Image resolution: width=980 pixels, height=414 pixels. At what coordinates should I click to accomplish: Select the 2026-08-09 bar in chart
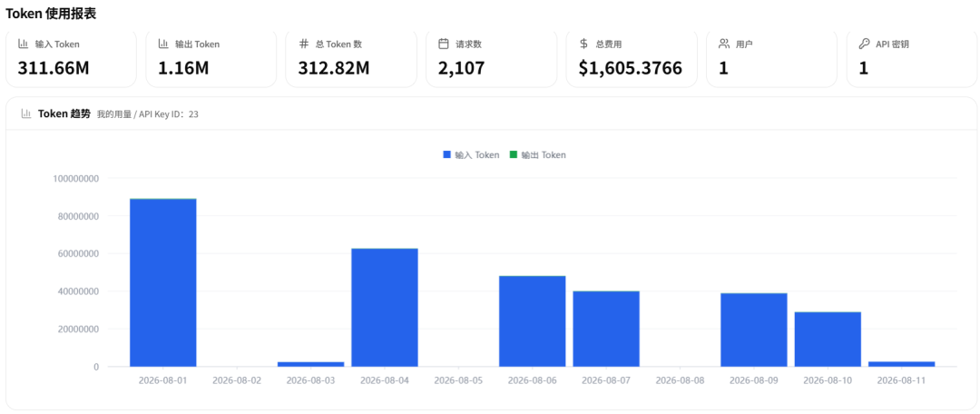pyautogui.click(x=754, y=330)
